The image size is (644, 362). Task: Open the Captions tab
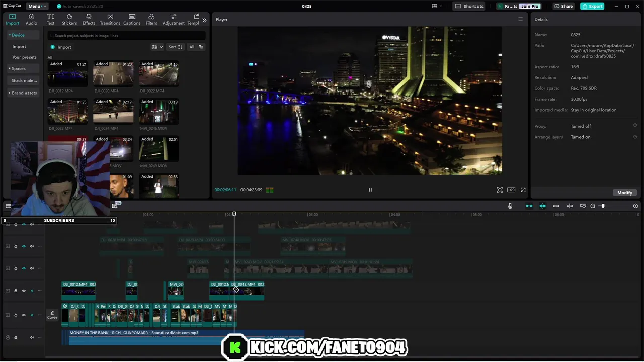tap(132, 19)
